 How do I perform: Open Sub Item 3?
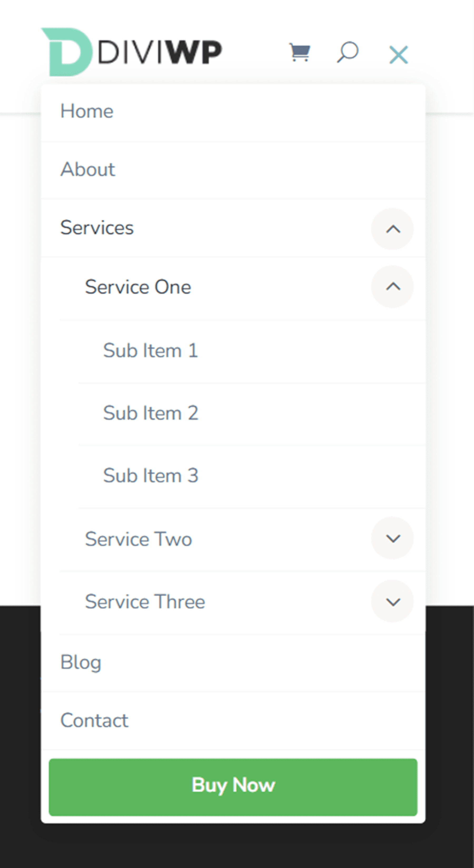(x=150, y=475)
